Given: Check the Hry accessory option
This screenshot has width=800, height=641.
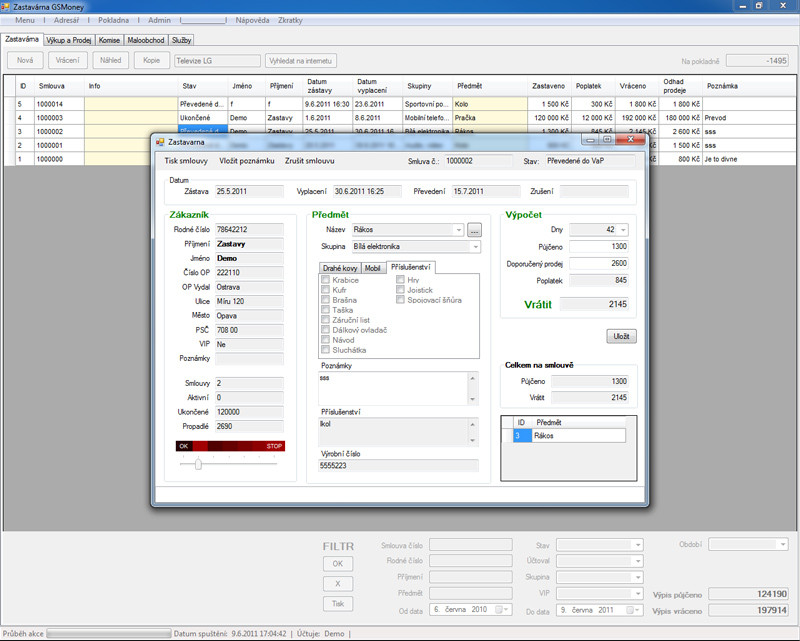Looking at the screenshot, I should click(401, 280).
